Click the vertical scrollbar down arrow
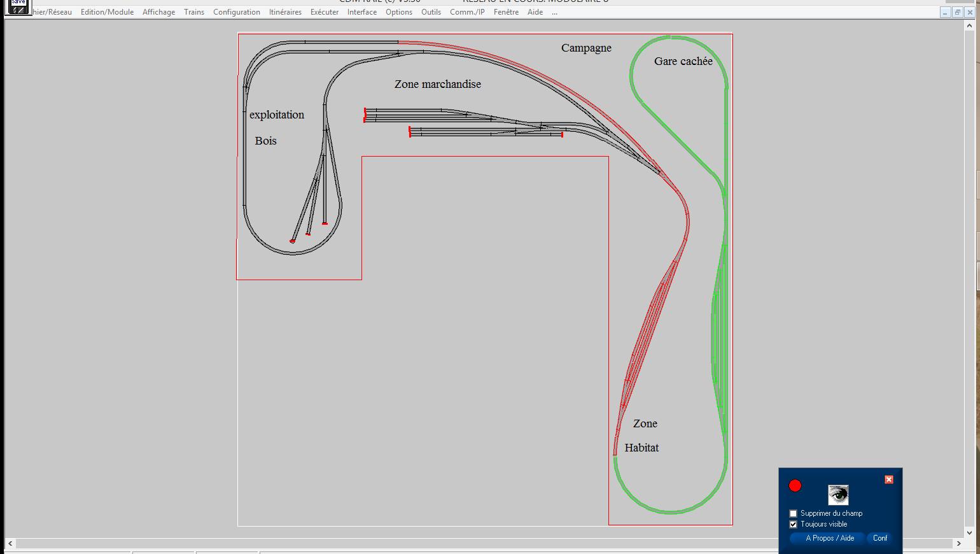 (x=970, y=533)
